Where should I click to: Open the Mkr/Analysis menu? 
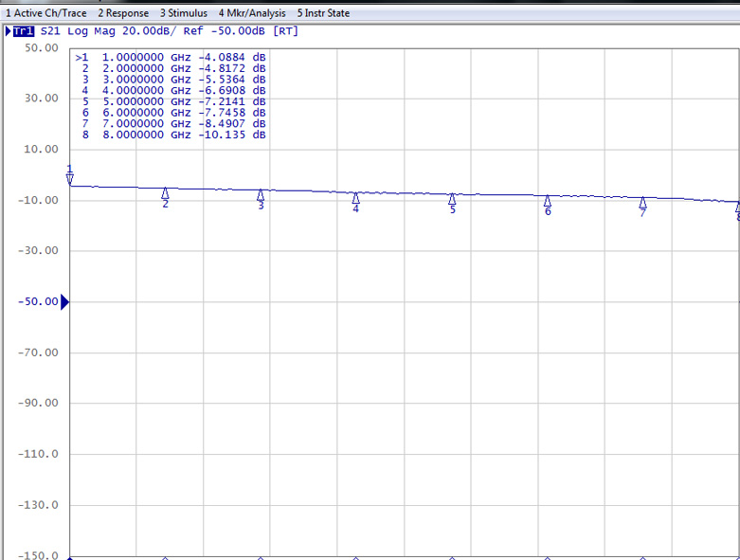coord(251,13)
